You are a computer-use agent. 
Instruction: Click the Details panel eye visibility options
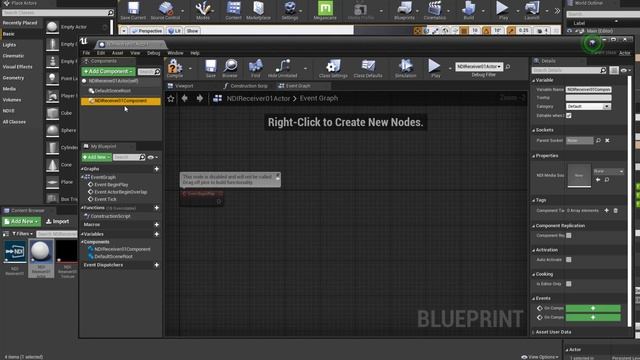[625, 71]
